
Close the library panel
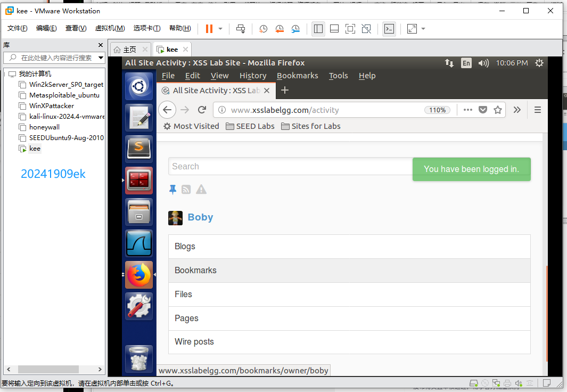point(101,45)
